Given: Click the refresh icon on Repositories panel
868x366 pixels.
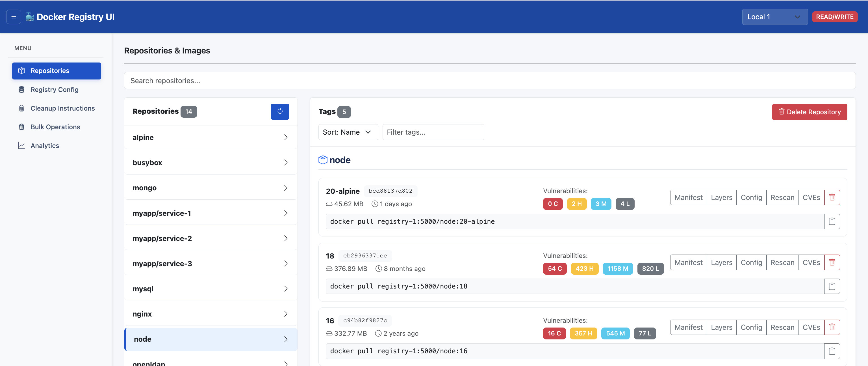Looking at the screenshot, I should click(280, 111).
